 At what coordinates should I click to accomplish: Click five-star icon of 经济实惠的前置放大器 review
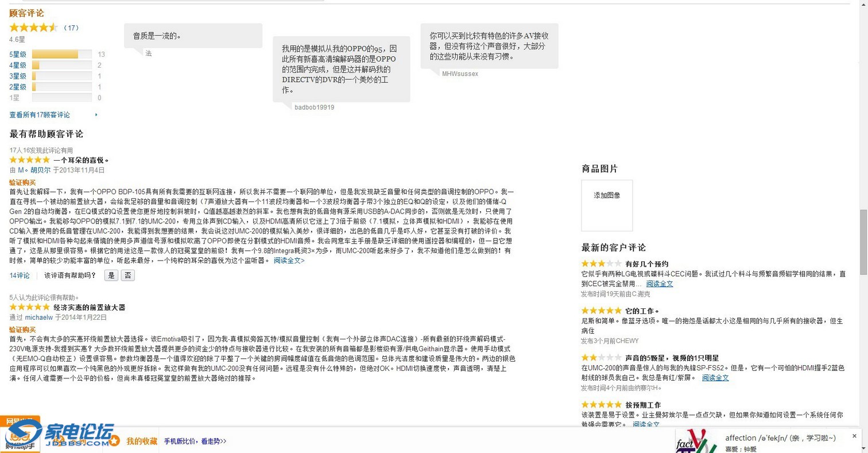30,307
